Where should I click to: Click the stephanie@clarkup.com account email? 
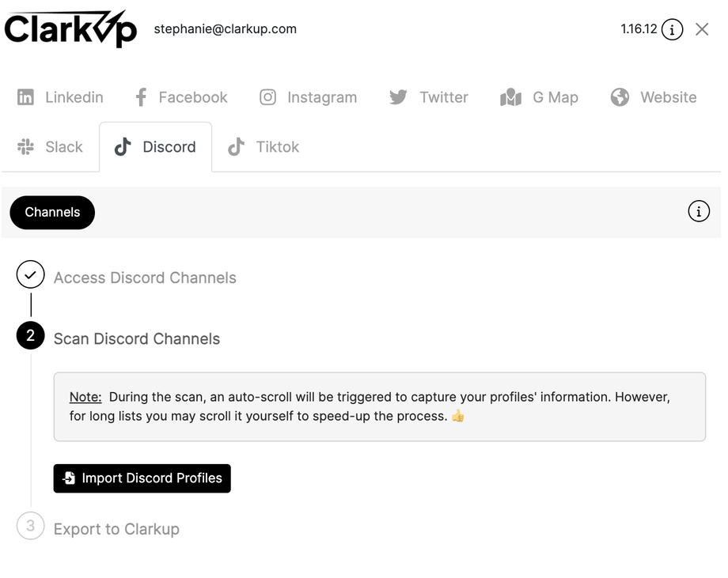(x=226, y=29)
